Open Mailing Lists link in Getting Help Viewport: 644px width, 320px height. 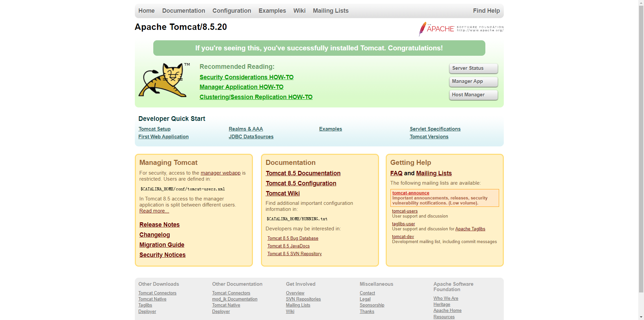[434, 173]
